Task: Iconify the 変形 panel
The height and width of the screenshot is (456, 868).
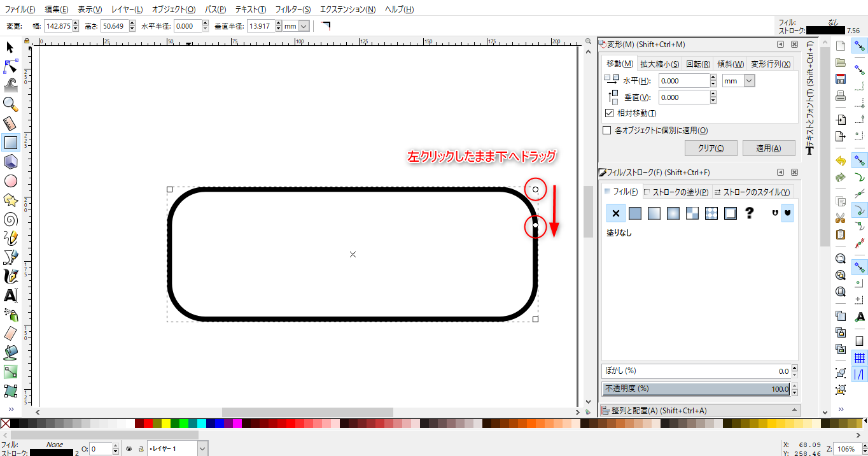Action: point(781,45)
